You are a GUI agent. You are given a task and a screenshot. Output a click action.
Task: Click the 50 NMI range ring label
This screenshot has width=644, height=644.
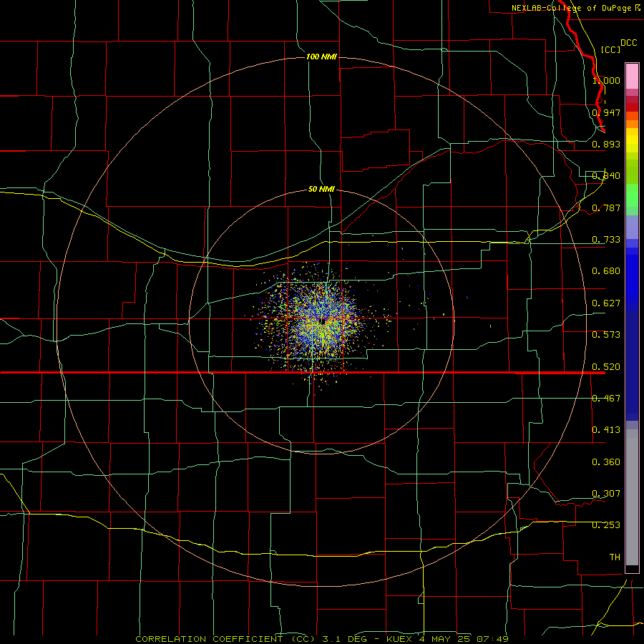point(321,190)
